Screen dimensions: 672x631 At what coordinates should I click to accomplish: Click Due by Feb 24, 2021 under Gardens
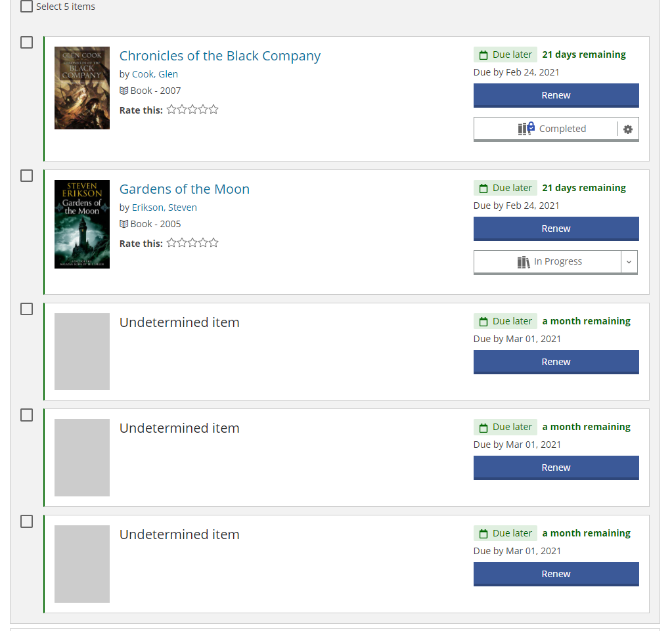point(516,206)
